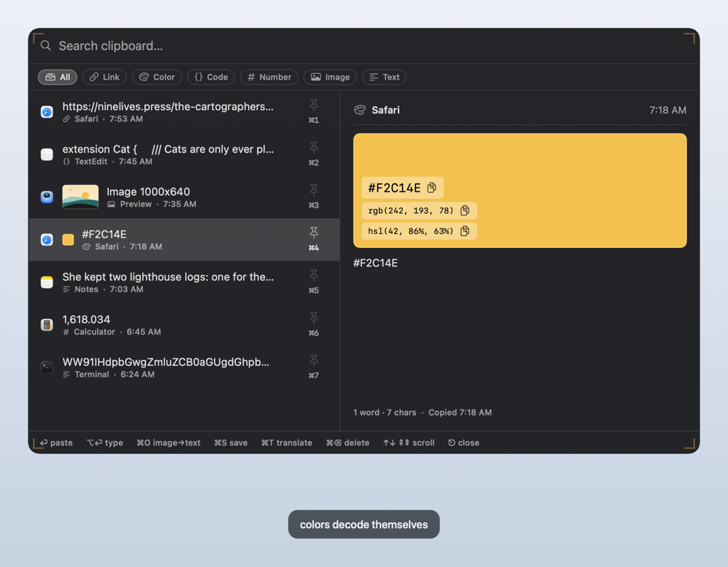Click the hash icon beside Calculator

point(66,332)
